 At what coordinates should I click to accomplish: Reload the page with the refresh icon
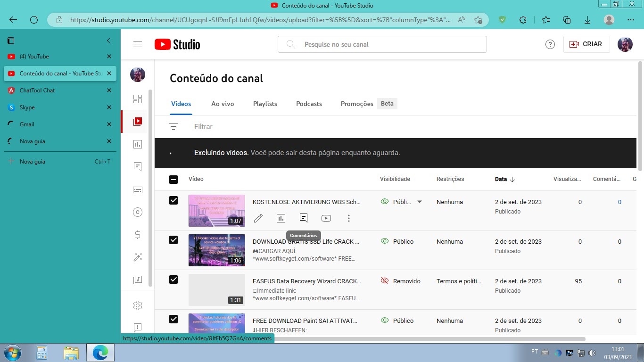click(x=34, y=20)
